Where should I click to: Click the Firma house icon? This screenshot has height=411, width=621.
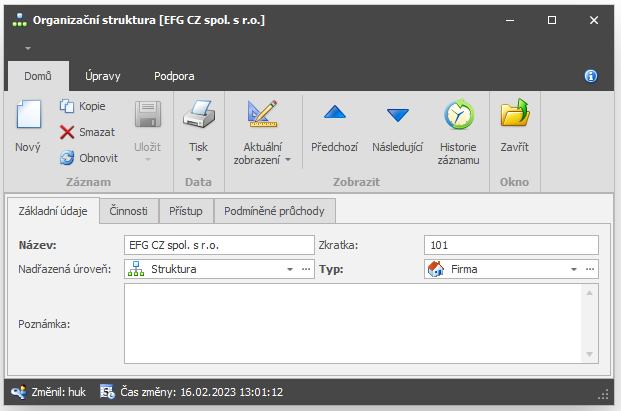[x=436, y=269]
